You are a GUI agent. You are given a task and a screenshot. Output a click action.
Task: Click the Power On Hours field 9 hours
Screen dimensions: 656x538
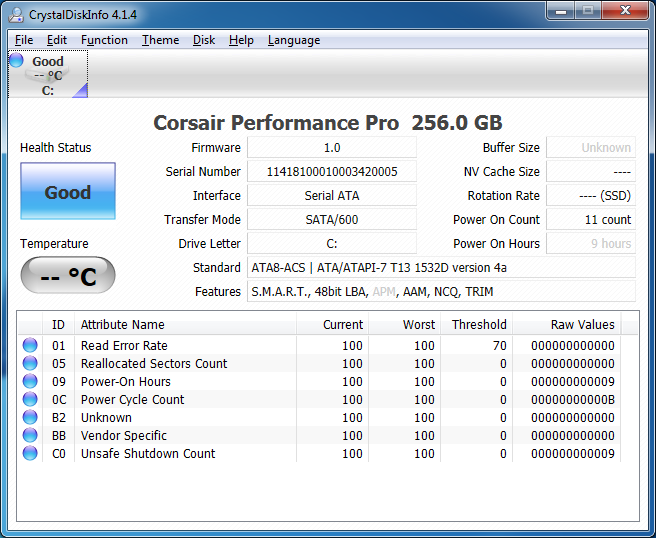591,243
